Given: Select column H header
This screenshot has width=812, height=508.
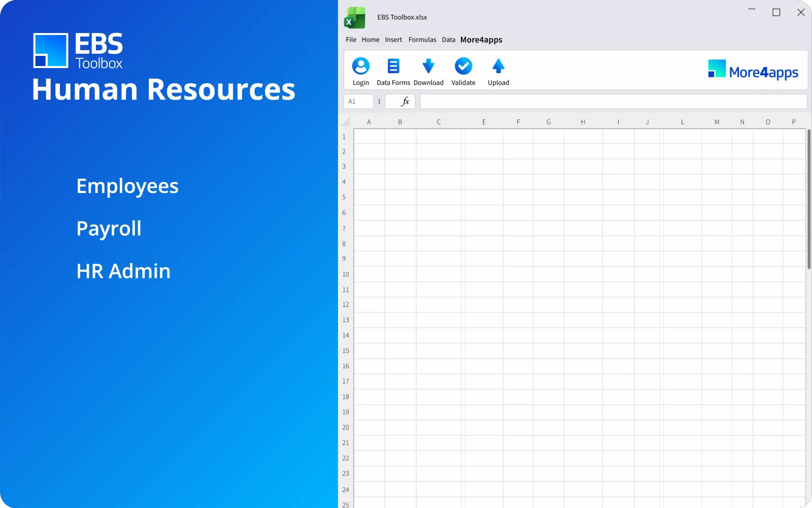Looking at the screenshot, I should 583,122.
